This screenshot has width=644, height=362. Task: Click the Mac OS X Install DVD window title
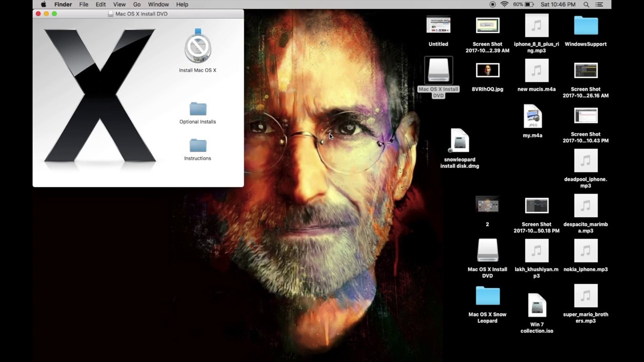click(x=141, y=14)
